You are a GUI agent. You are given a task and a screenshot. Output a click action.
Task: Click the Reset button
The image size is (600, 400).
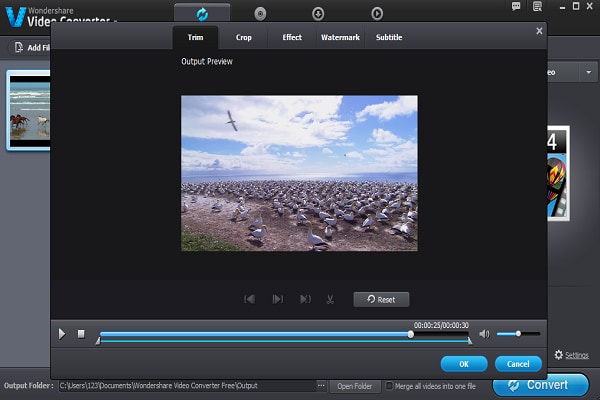coord(381,299)
